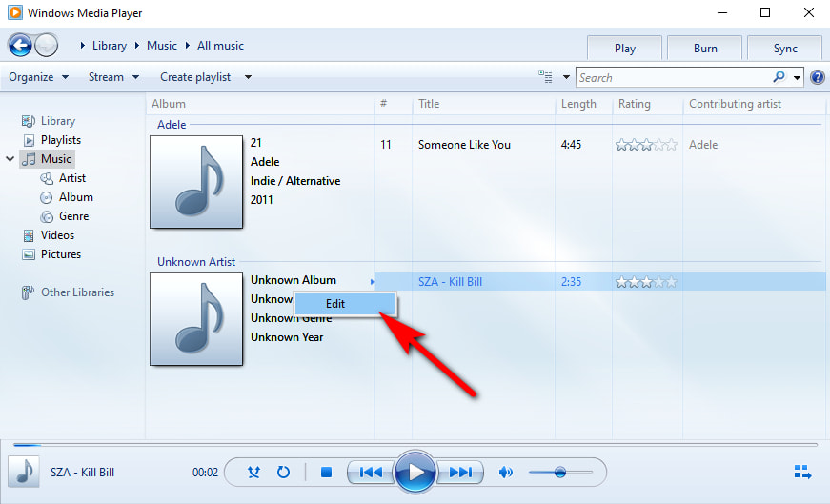Select Genre under Music
The width and height of the screenshot is (830, 504).
(73, 216)
